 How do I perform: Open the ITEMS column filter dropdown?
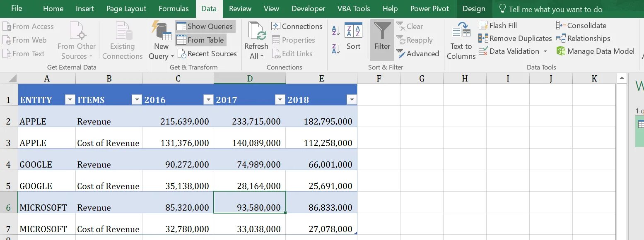(x=137, y=99)
